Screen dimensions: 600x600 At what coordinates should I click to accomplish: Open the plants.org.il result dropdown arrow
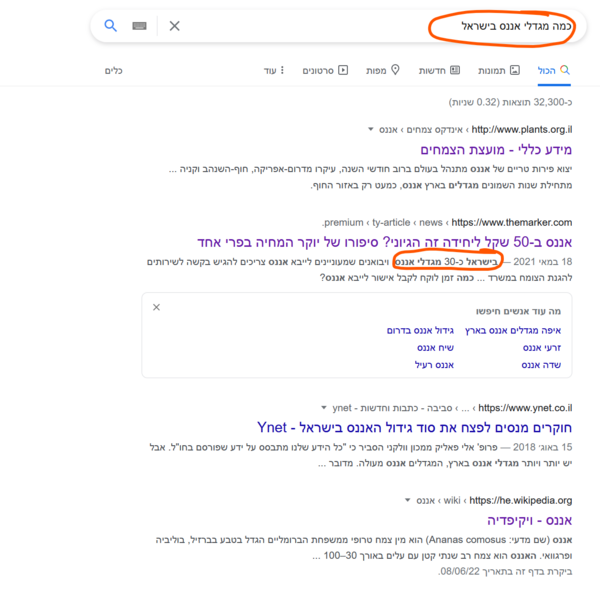pyautogui.click(x=370, y=129)
